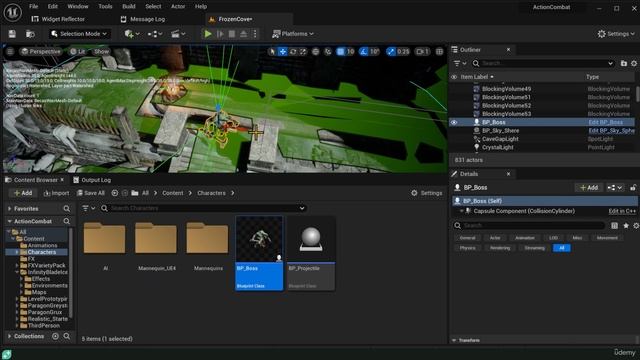Open the Build menu
The image size is (640, 360).
[129, 7]
